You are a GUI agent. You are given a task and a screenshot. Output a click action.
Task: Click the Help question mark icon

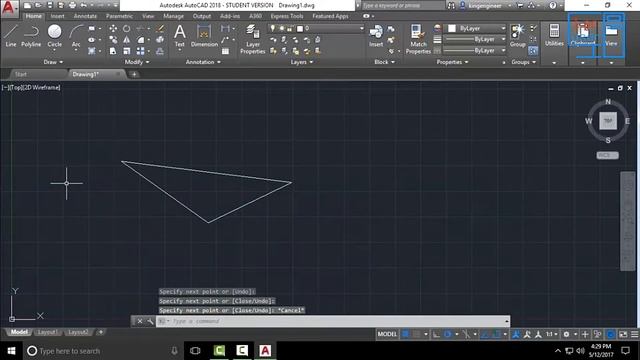pos(552,5)
